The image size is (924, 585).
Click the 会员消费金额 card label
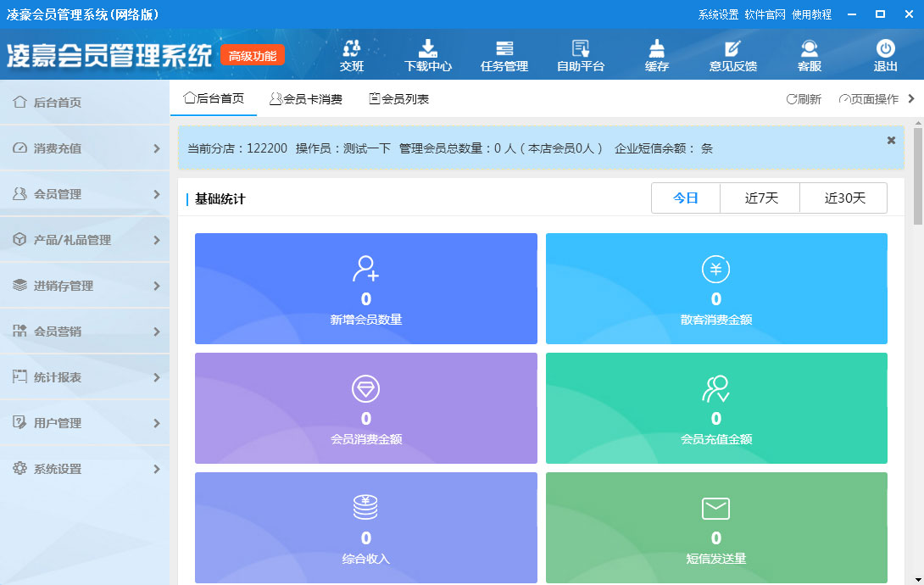[x=366, y=439]
